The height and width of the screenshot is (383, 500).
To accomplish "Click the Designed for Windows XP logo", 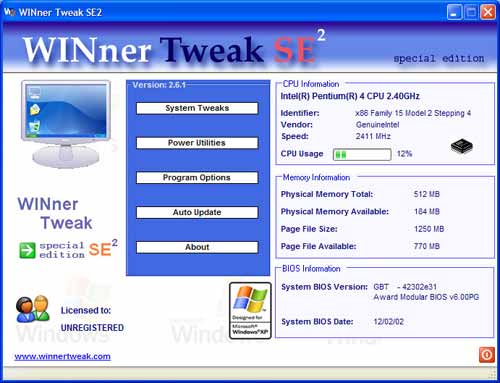I will (x=250, y=310).
